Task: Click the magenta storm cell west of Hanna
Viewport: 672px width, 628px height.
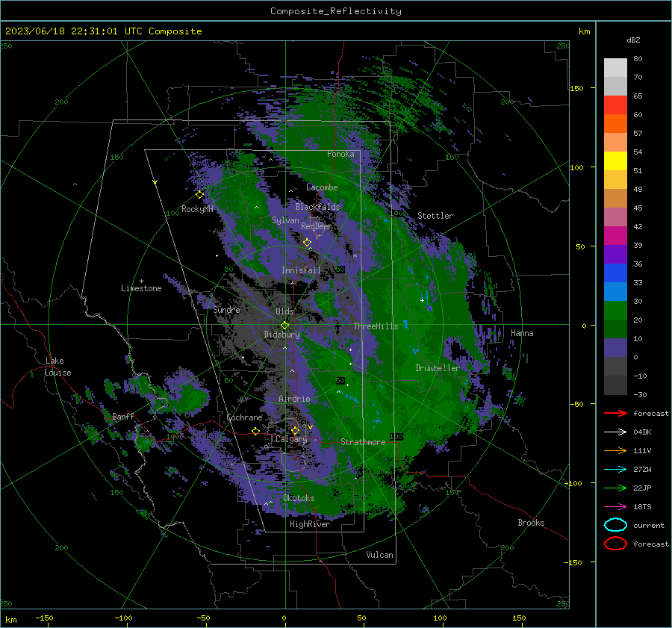Action: 429,308
